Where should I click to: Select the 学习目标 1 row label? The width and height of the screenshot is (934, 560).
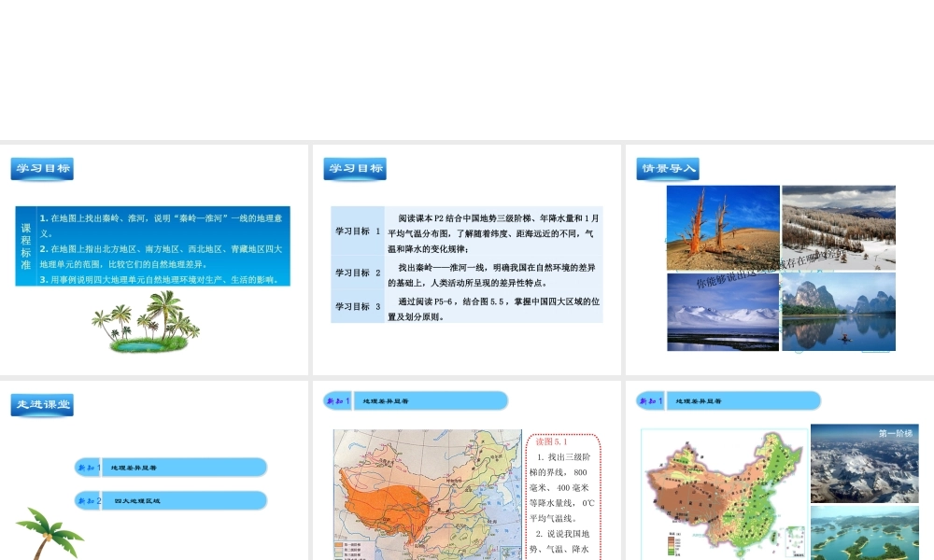pyautogui.click(x=358, y=231)
